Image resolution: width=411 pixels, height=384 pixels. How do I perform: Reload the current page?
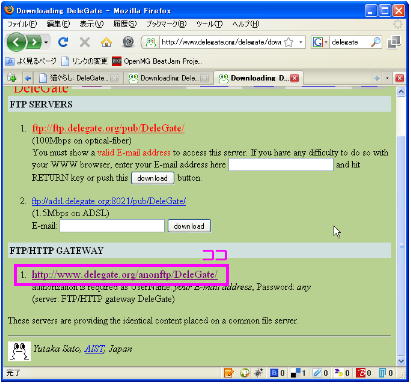[63, 42]
